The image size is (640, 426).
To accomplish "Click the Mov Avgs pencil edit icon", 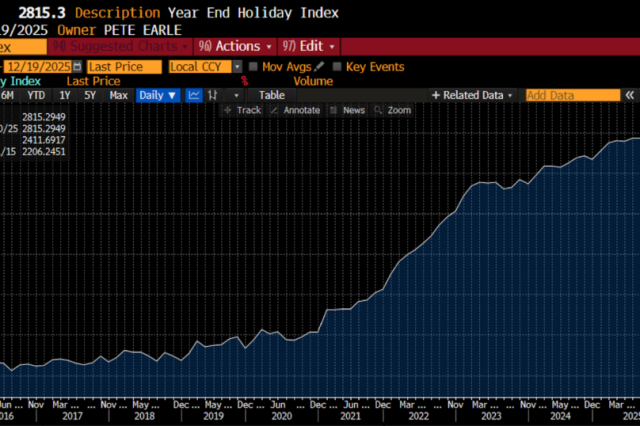I will coord(320,67).
